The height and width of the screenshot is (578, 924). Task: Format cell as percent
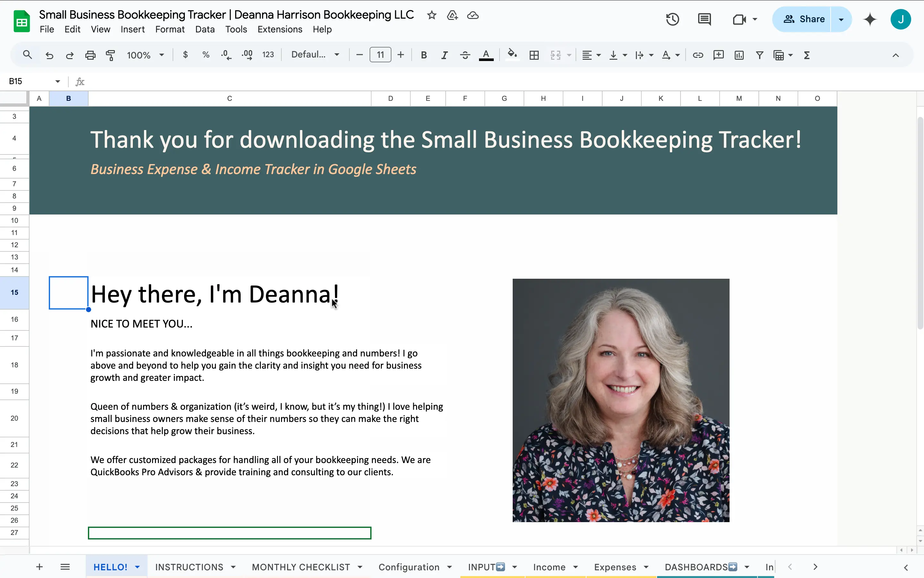tap(206, 55)
